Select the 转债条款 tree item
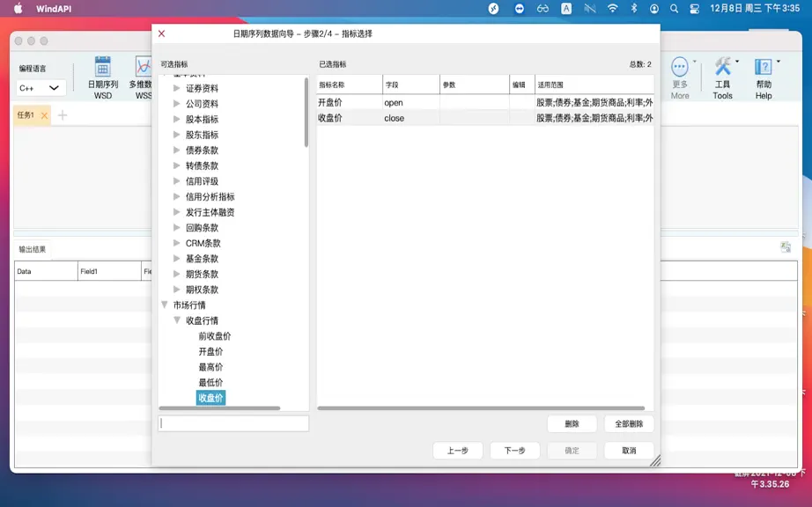812x507 pixels. point(202,166)
